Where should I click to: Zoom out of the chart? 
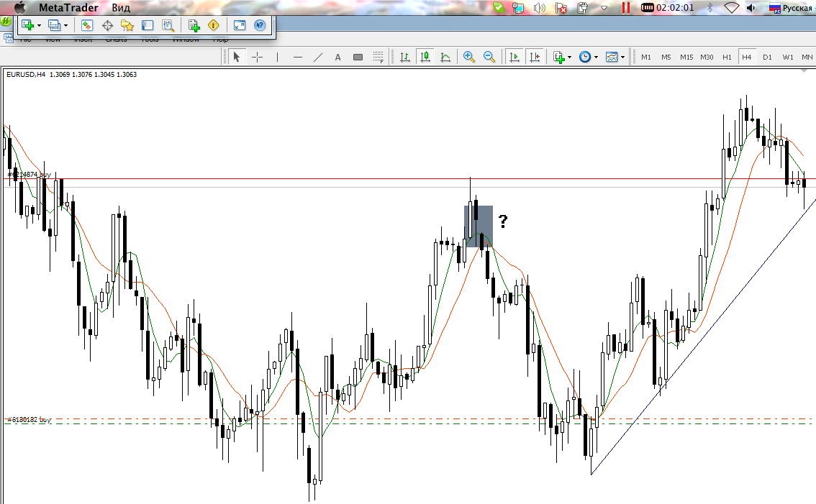point(489,57)
